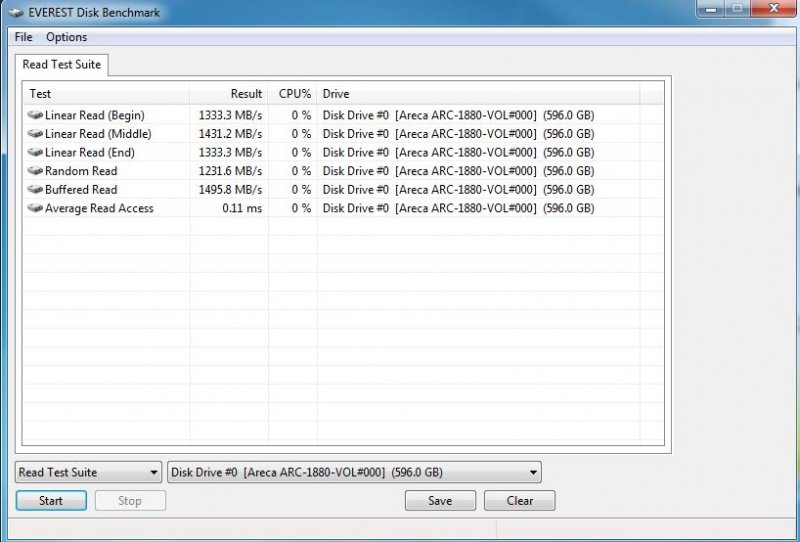Open the Disk Drive #0 selection dropdown
Viewport: 800px width, 542px height.
(354, 472)
